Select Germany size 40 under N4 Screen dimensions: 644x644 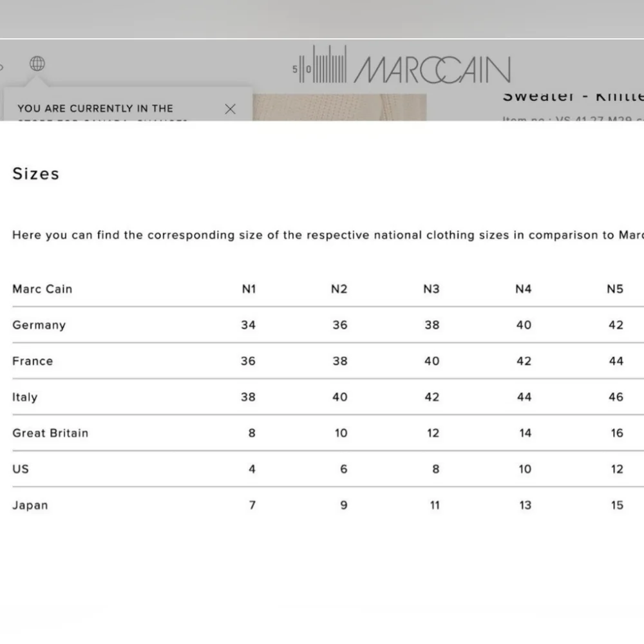point(524,325)
